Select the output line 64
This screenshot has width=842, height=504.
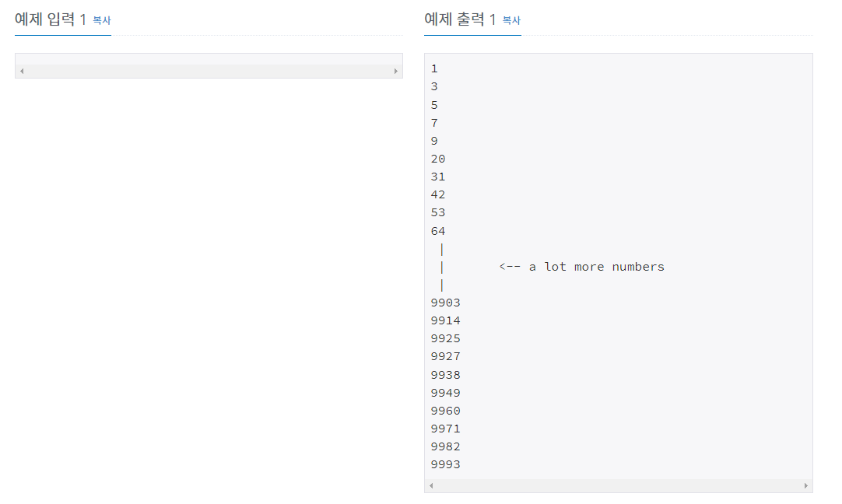pos(437,231)
